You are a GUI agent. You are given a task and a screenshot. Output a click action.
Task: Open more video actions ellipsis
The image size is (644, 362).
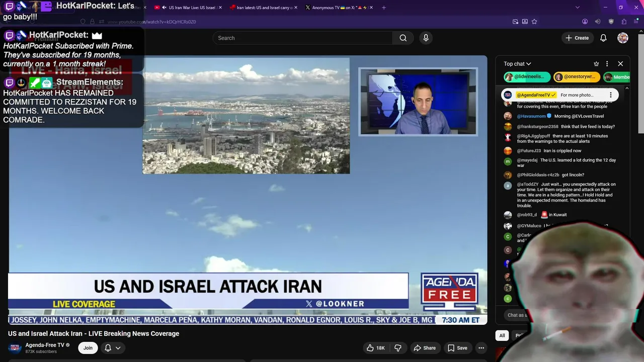coord(481,348)
